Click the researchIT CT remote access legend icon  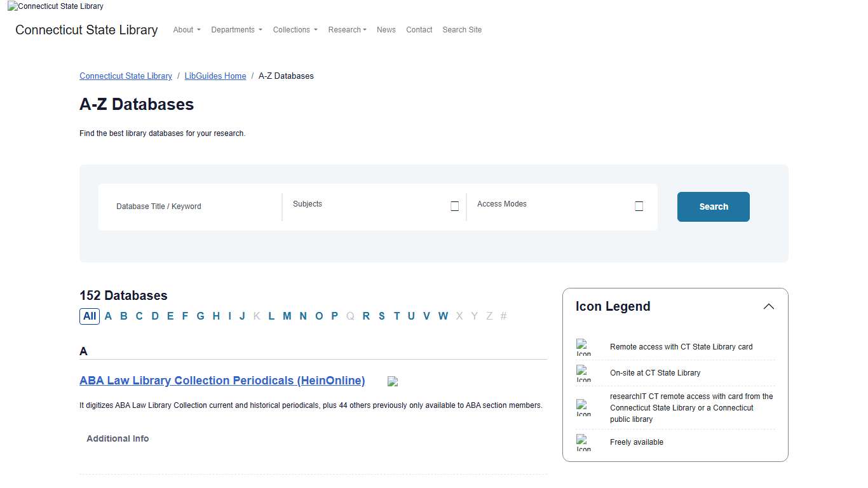[584, 407]
